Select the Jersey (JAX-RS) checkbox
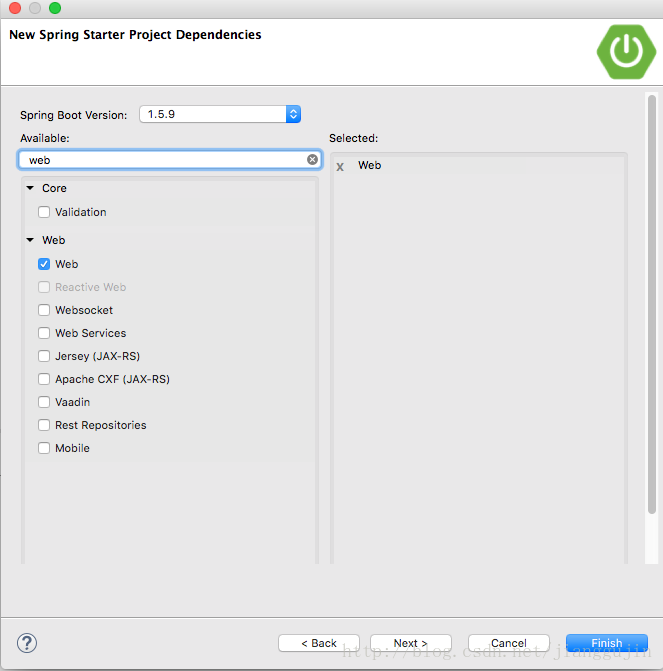Screen dimensions: 663x671 44,356
